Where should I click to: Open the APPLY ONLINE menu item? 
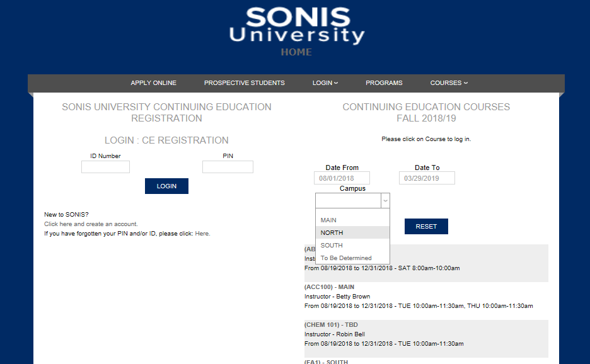(x=153, y=83)
